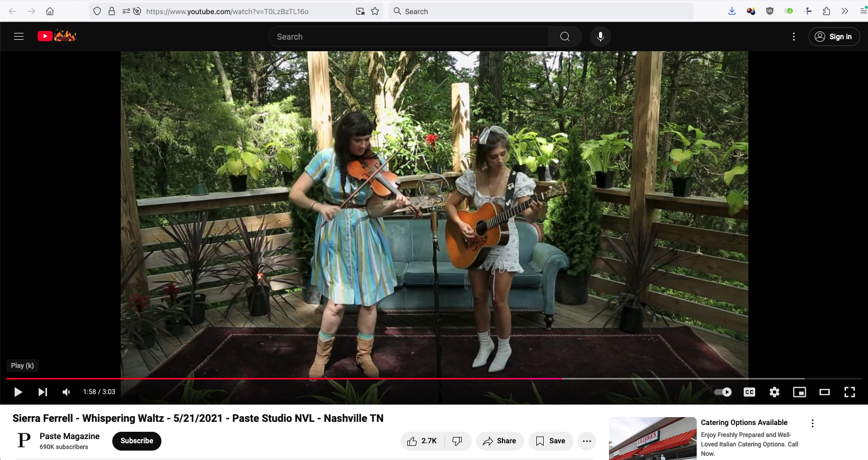Dislike the video

pos(458,441)
